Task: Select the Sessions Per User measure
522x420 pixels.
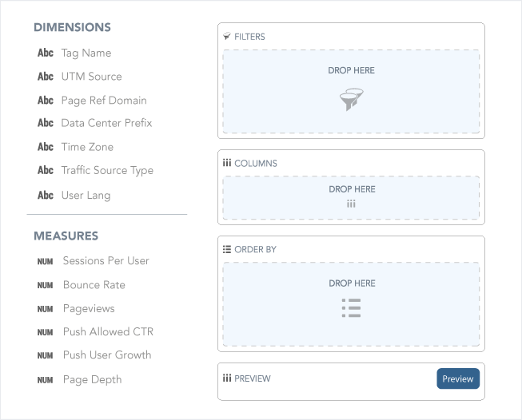Action: click(x=94, y=261)
